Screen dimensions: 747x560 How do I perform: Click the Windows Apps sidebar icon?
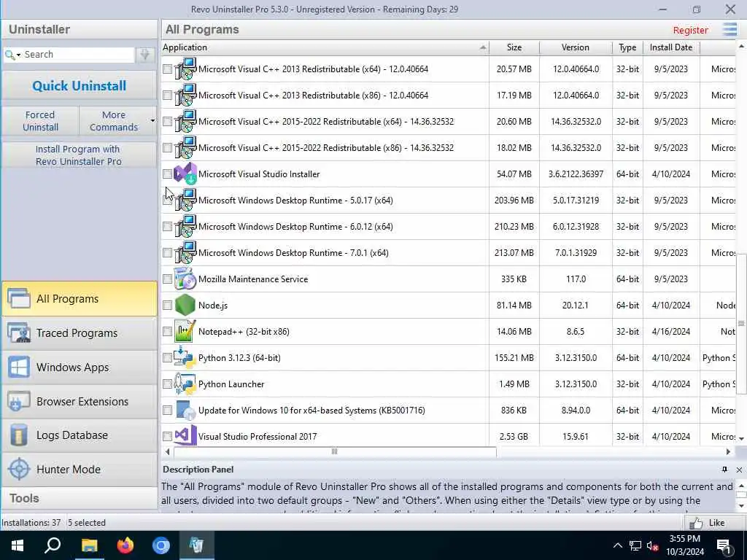point(18,367)
